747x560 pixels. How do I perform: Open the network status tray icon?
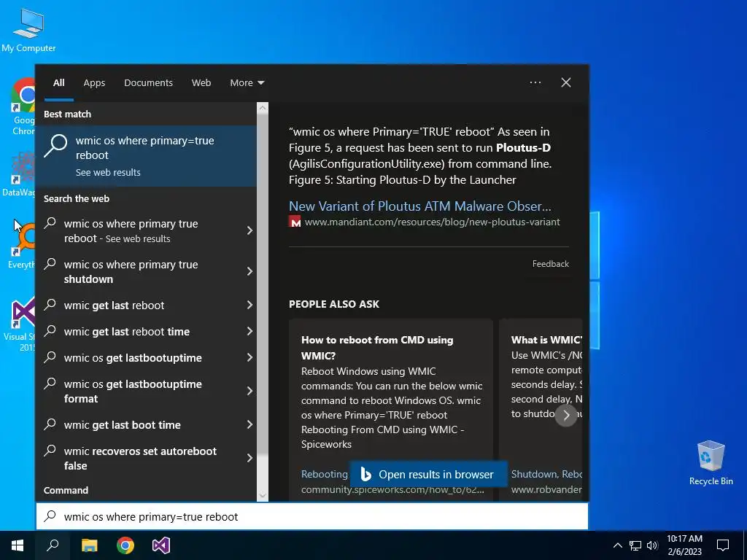(635, 545)
